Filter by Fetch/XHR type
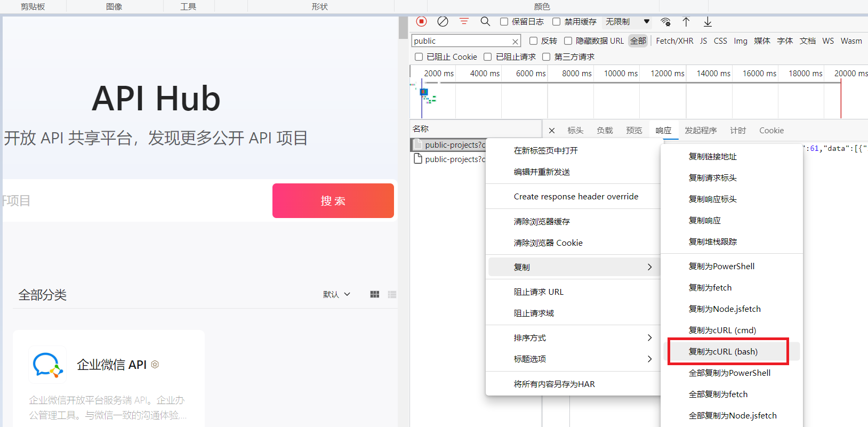The image size is (868, 427). tap(674, 41)
